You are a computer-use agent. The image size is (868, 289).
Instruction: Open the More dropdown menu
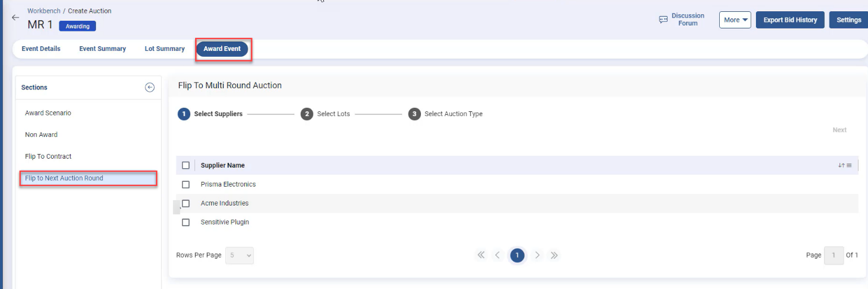[735, 20]
